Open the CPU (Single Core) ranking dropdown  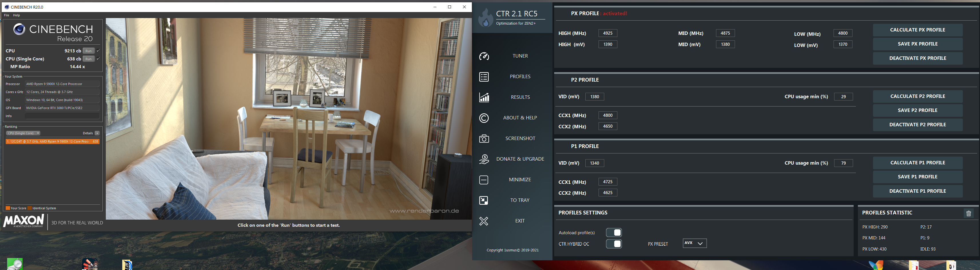click(x=23, y=133)
